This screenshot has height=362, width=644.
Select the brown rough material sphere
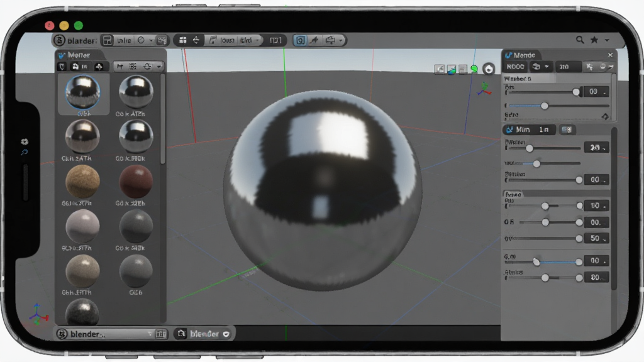tap(82, 182)
